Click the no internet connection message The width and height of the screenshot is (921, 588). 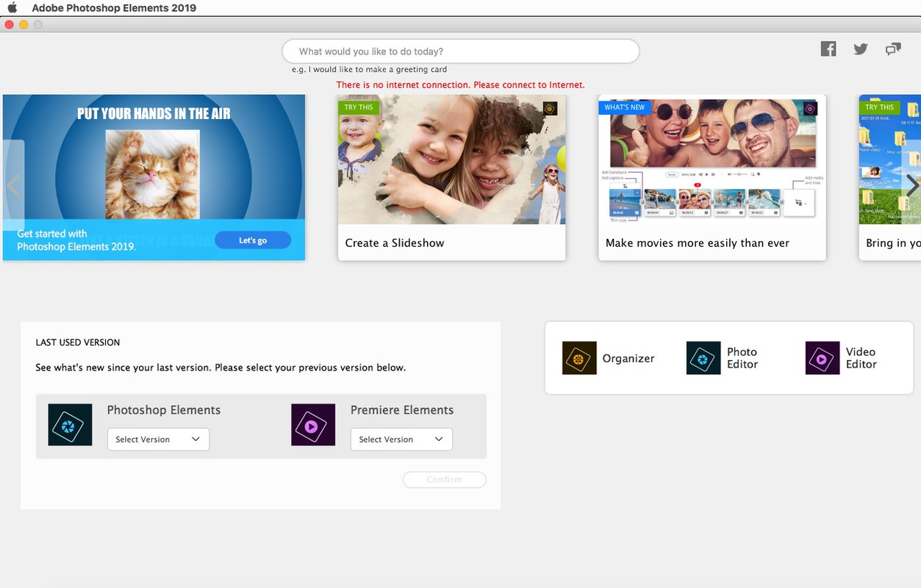[x=461, y=85]
